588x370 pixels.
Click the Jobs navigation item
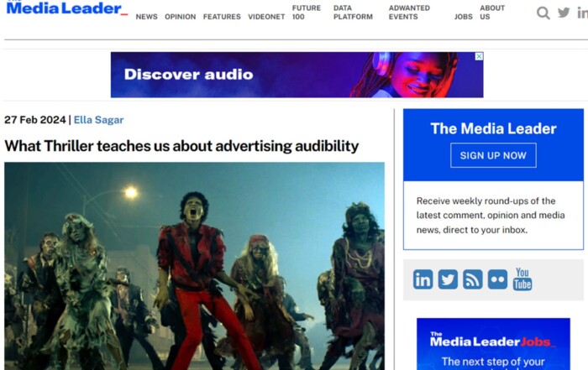tap(463, 17)
